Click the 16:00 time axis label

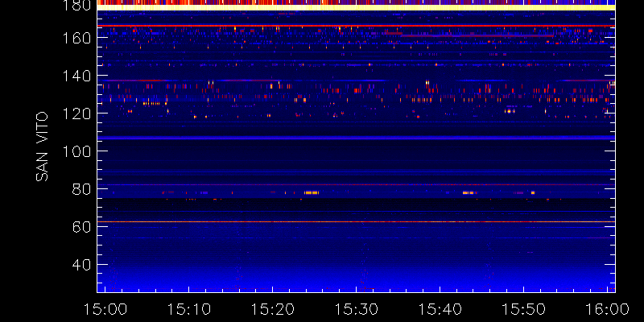tap(607, 309)
